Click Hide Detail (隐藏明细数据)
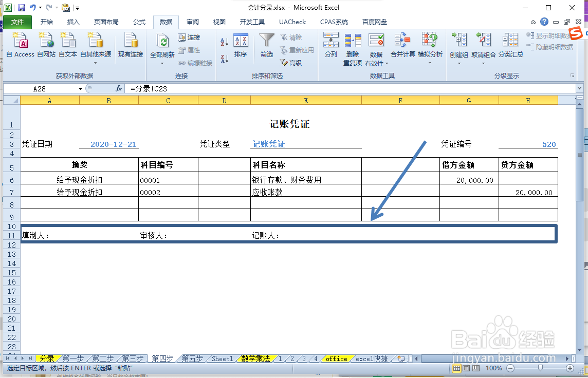 tap(550, 47)
